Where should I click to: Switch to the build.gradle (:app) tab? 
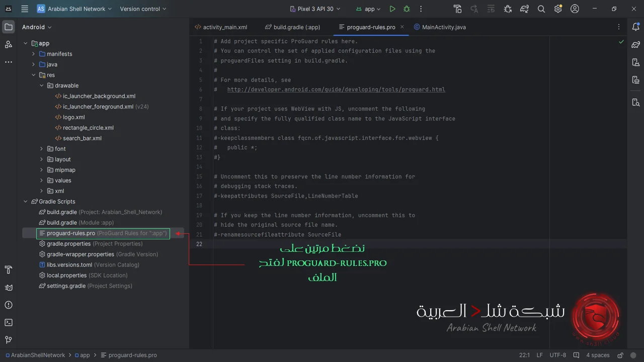tap(293, 27)
